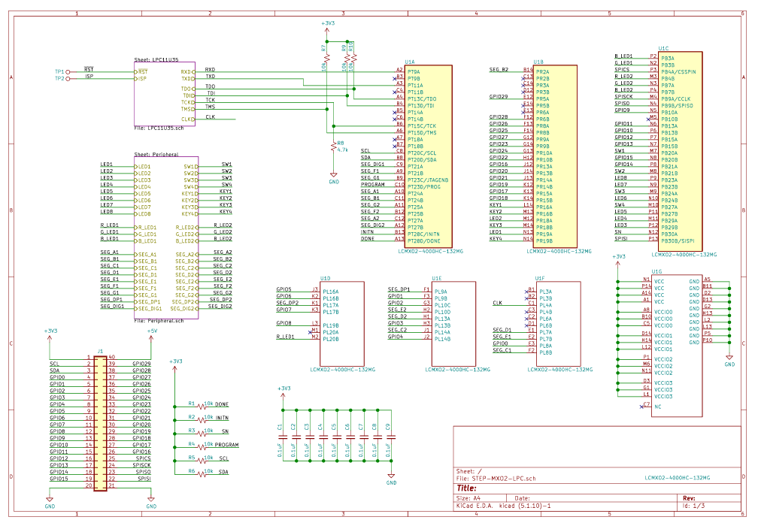758x532 pixels.
Task: Click capacitor C9 at end of bank
Action: pos(390,440)
